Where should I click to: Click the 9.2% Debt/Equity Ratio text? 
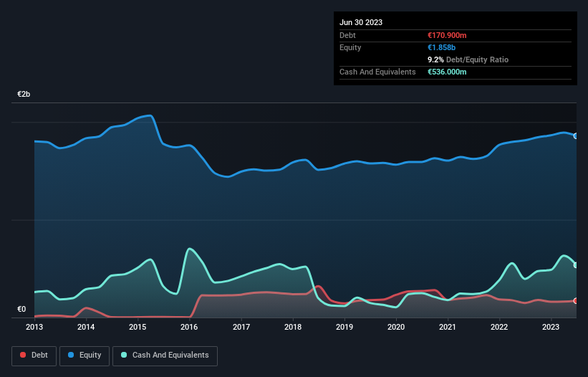coord(468,59)
